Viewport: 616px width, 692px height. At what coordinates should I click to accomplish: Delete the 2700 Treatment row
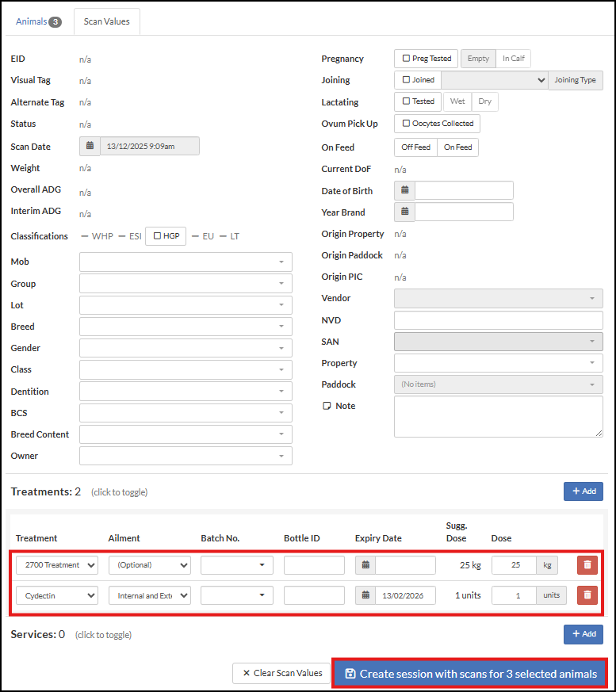pos(587,565)
